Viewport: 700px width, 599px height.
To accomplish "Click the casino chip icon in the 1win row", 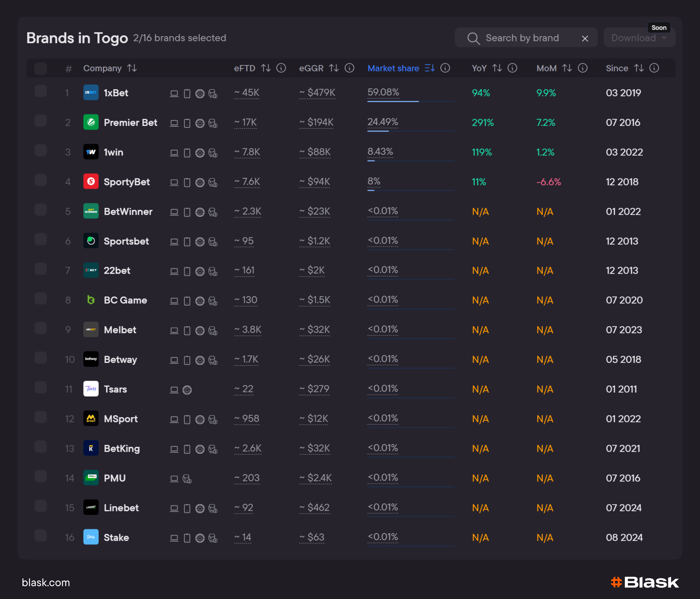I will [x=200, y=153].
